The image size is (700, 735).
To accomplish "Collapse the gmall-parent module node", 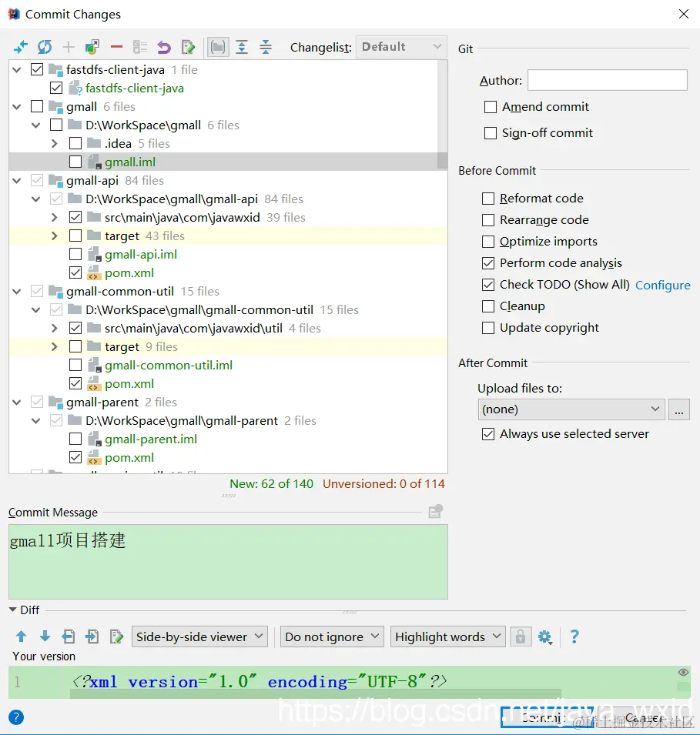I will [x=17, y=403].
